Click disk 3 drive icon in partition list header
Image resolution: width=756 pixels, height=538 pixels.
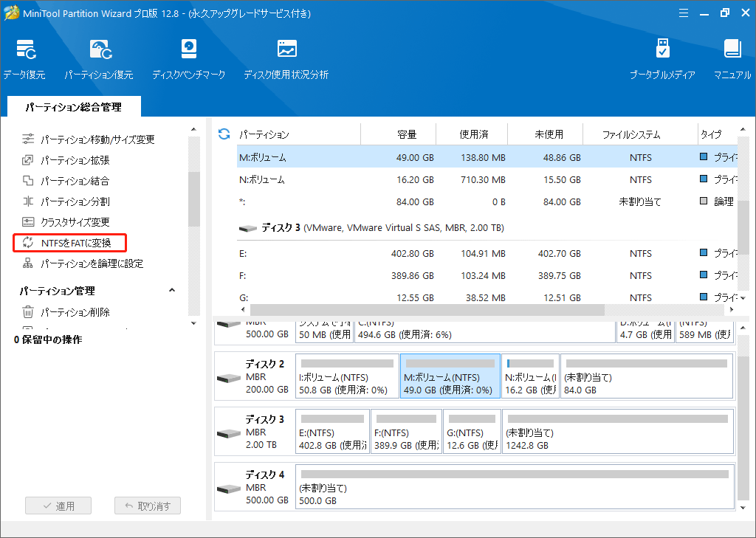pos(248,228)
